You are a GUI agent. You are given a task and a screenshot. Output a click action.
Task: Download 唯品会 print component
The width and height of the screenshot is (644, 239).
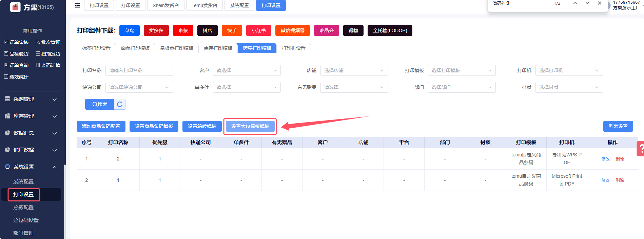click(x=327, y=30)
